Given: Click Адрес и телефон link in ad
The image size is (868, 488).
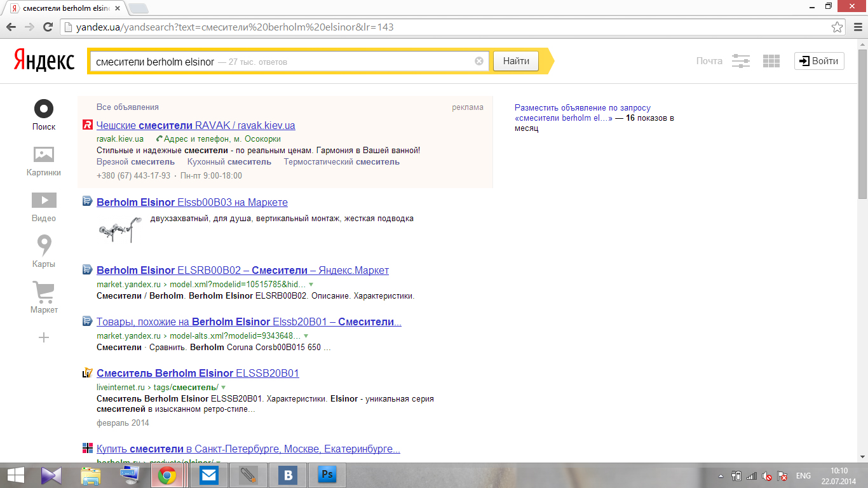Looking at the screenshot, I should pyautogui.click(x=222, y=139).
